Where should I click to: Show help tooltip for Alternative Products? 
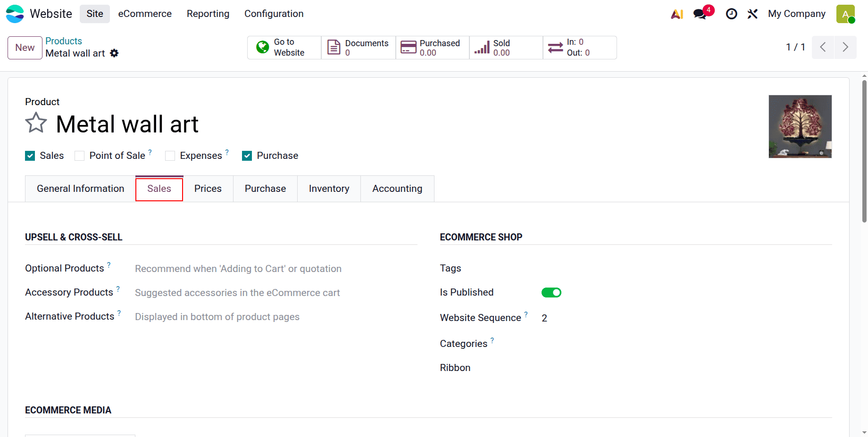[x=119, y=313]
